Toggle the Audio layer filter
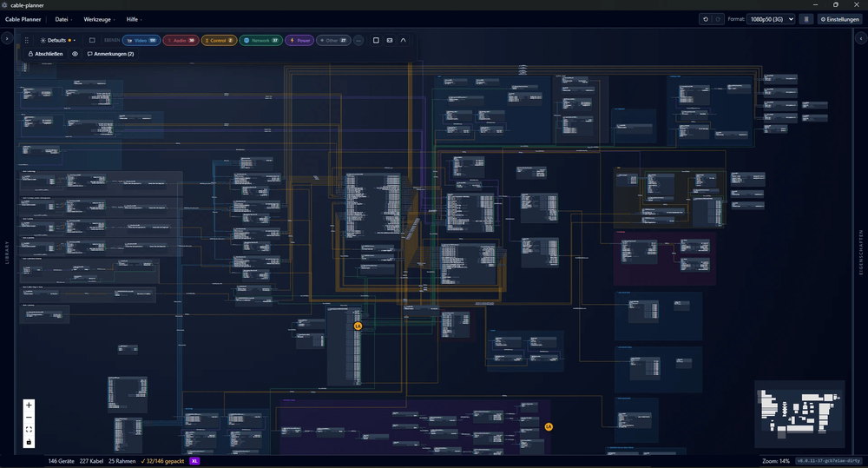 181,41
